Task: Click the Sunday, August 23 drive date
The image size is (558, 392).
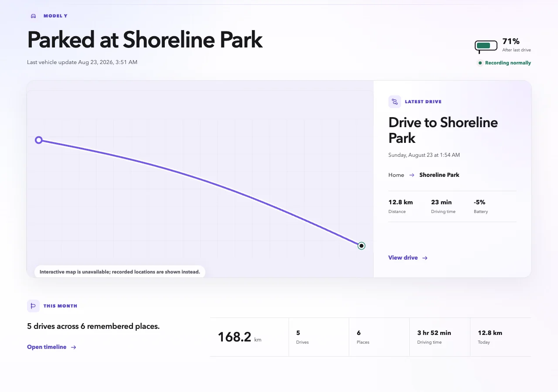Action: tap(424, 155)
